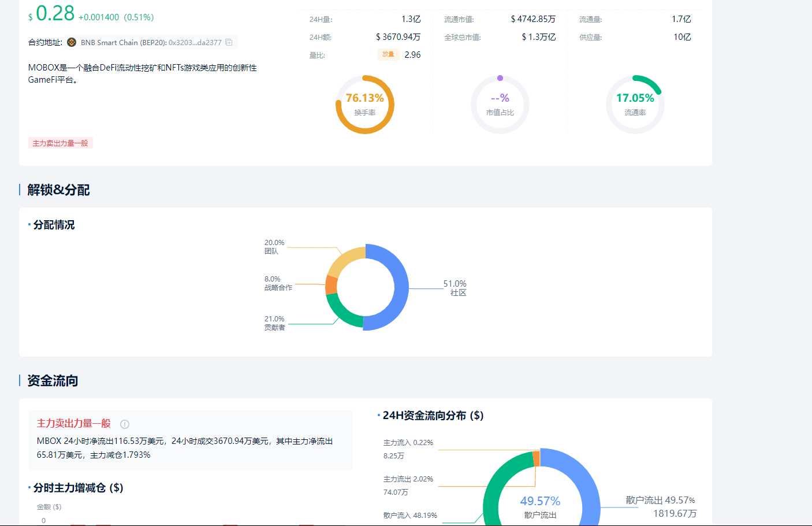Select the green 贡献者 21.0% donut segment

tap(343, 311)
